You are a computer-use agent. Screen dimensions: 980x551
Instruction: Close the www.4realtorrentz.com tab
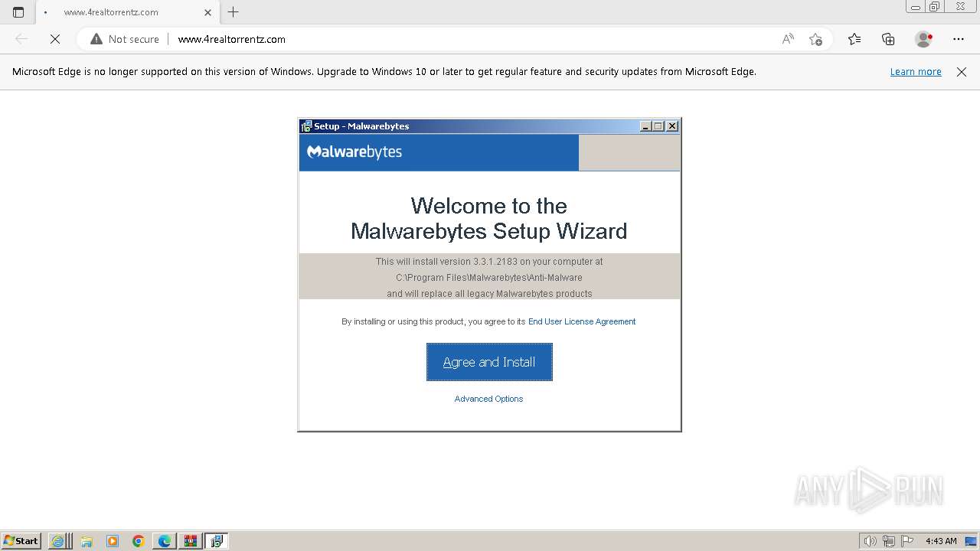[x=207, y=12]
